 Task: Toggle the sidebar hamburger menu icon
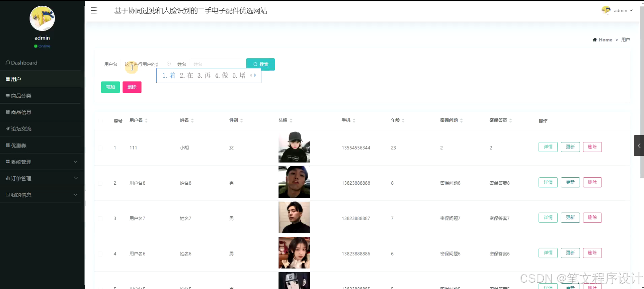pyautogui.click(x=94, y=11)
